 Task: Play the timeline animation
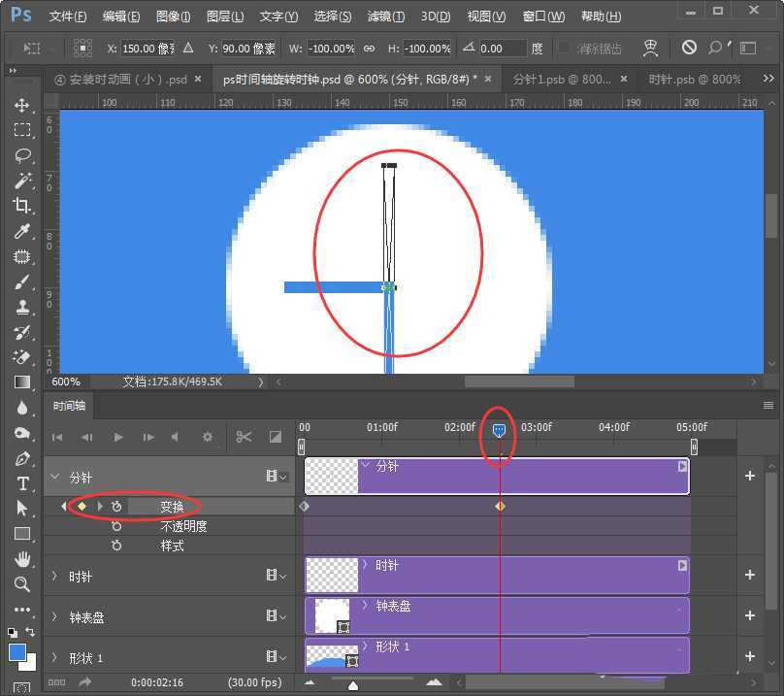pos(118,437)
